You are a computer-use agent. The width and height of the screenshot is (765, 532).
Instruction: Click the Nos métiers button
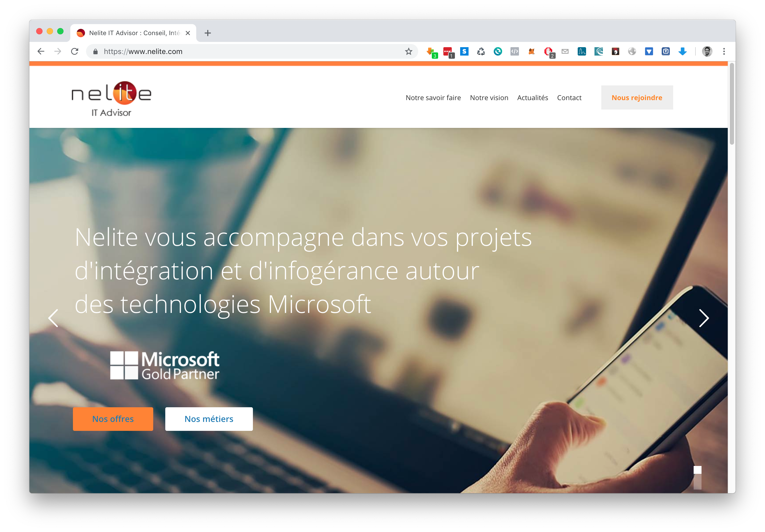click(x=209, y=419)
